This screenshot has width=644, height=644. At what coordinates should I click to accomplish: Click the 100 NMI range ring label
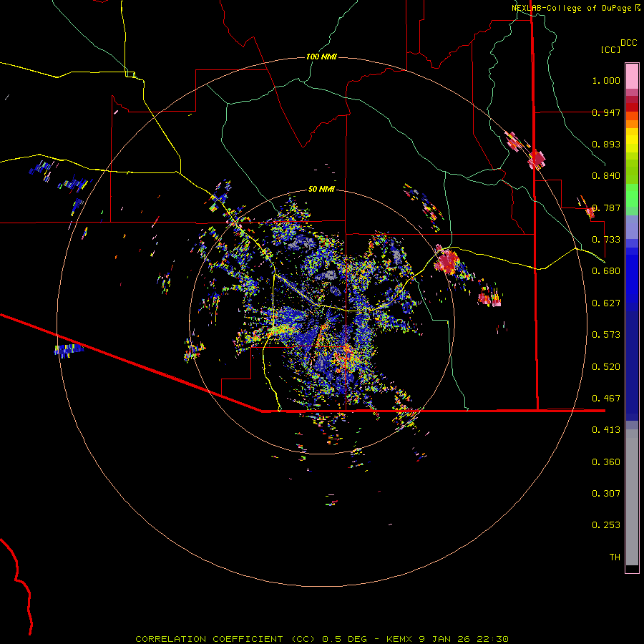pos(321,57)
